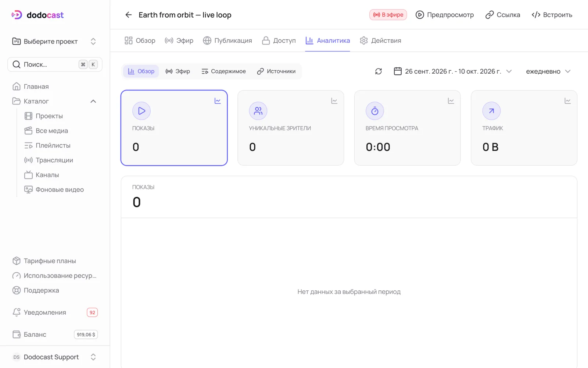Open Все медиа in the catalog
This screenshot has height=368, width=588.
click(x=61, y=131)
